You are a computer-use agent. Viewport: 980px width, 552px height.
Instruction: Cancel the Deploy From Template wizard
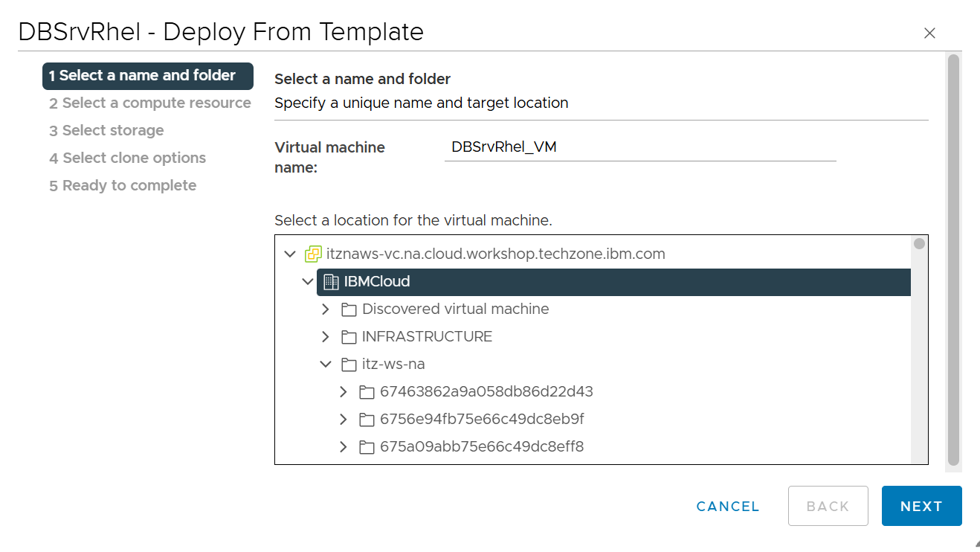click(x=727, y=506)
